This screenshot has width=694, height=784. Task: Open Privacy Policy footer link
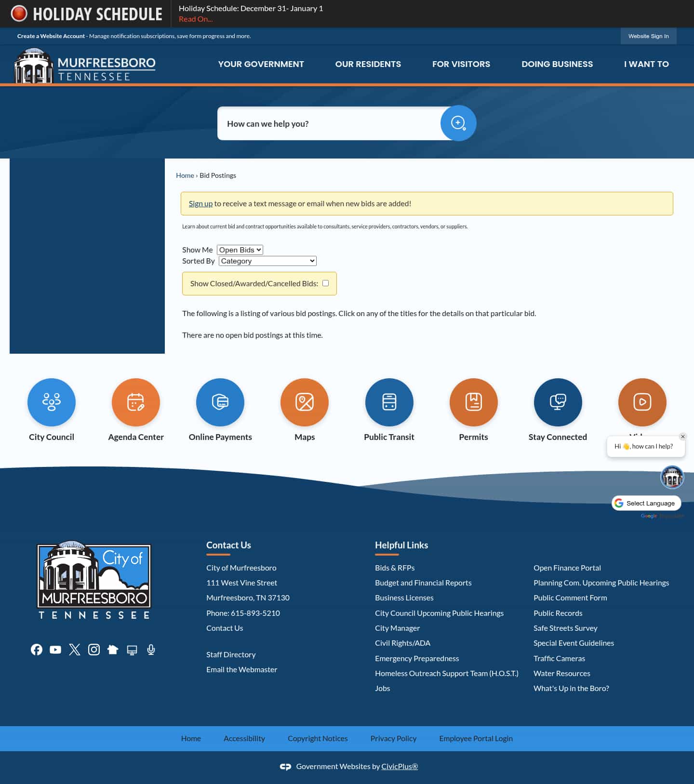click(x=393, y=738)
